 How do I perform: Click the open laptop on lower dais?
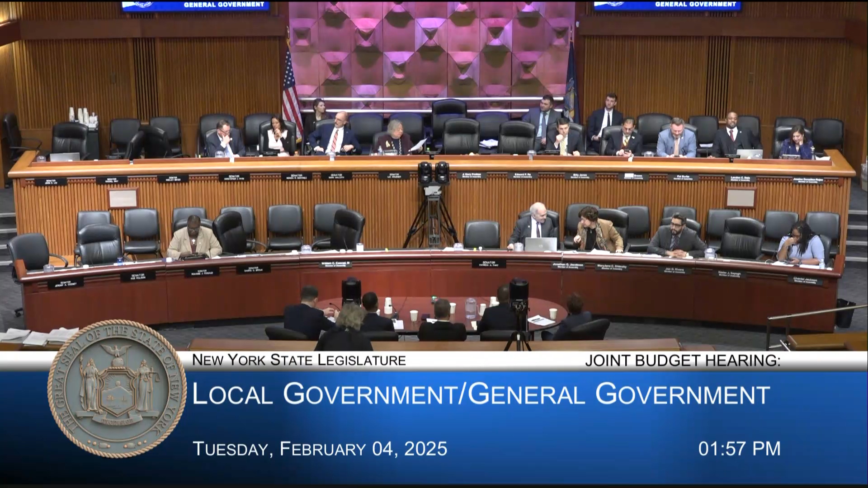(x=541, y=244)
